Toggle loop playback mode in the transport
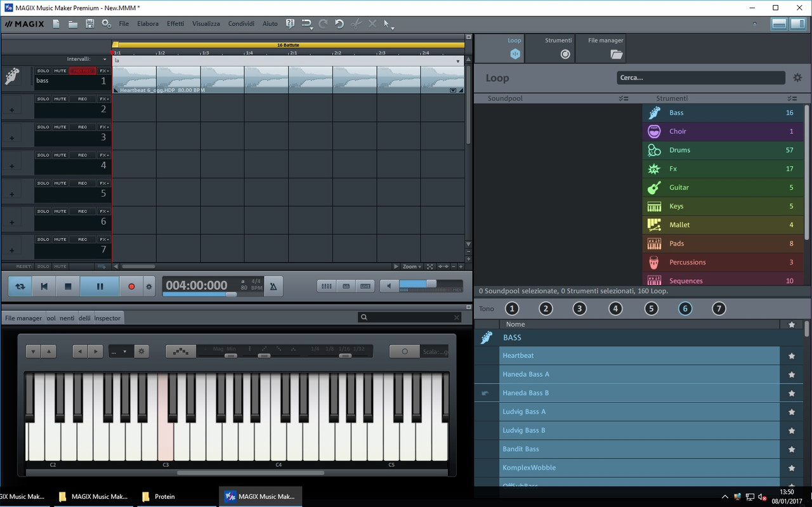Image resolution: width=812 pixels, height=507 pixels. tap(20, 286)
